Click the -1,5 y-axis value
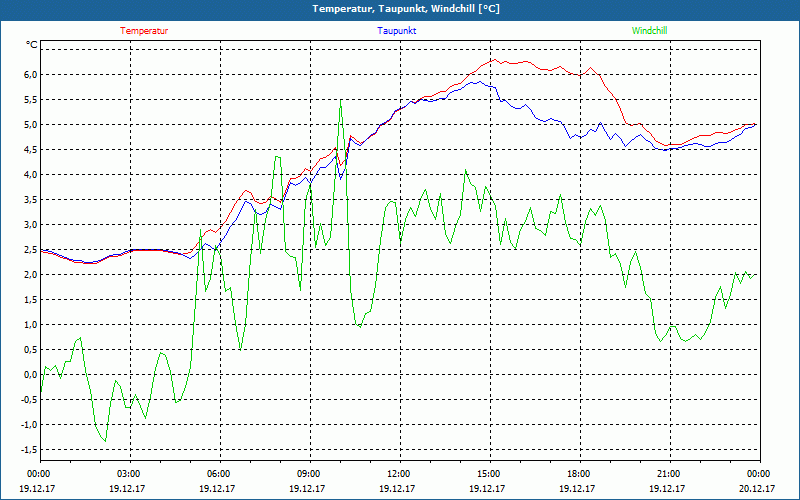The image size is (800, 500). click(x=29, y=449)
